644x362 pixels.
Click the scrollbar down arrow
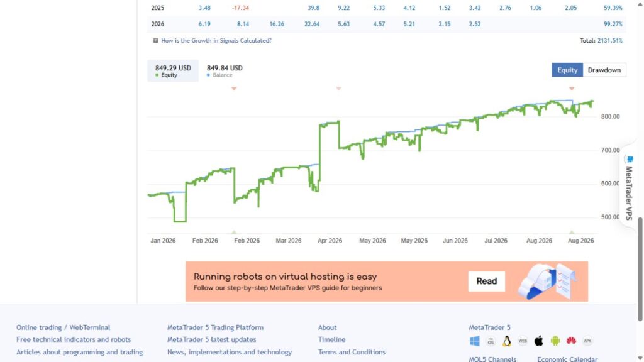point(640,358)
